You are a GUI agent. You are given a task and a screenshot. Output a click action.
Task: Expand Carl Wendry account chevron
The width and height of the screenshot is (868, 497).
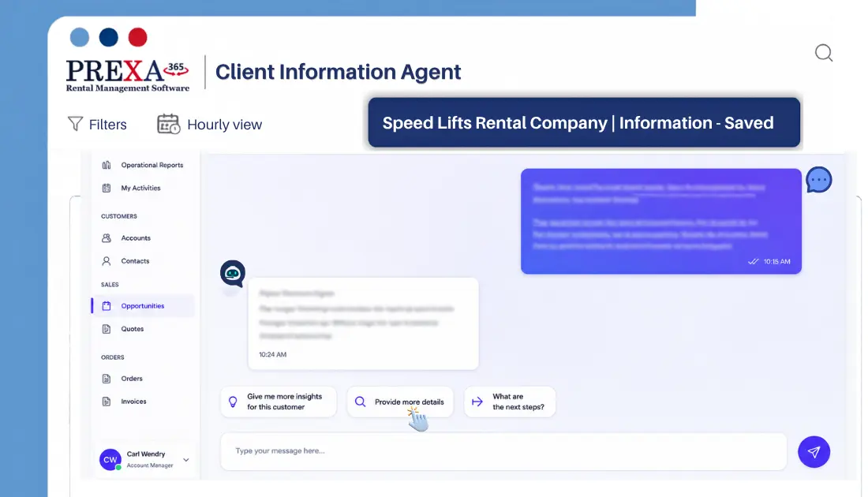click(x=186, y=460)
